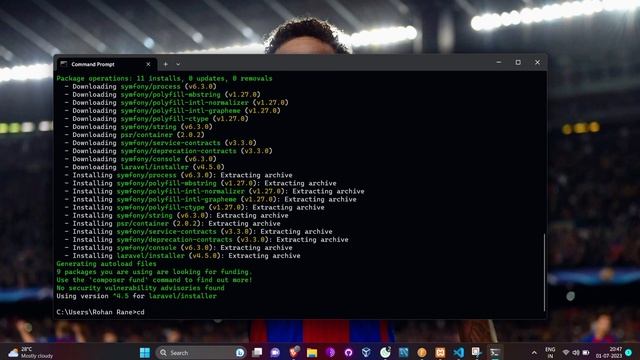The image size is (640, 360).
Task: Open Visual Studio Code from taskbar
Action: coord(458,353)
